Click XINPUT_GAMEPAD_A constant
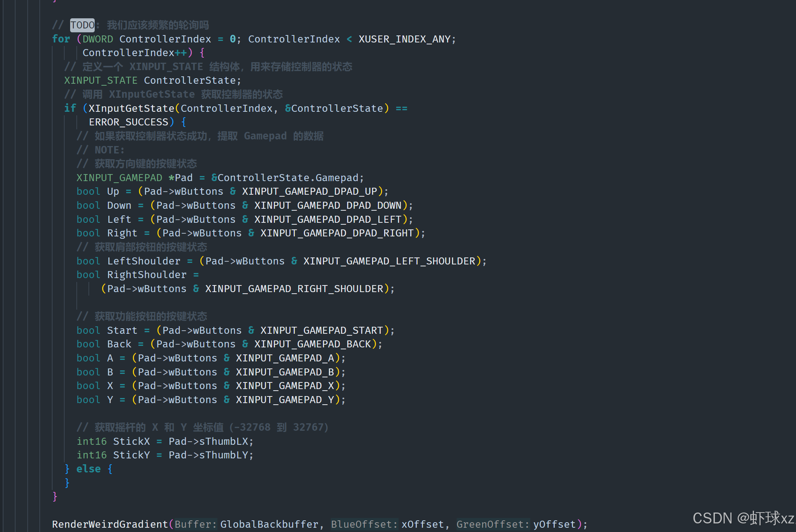 285,358
